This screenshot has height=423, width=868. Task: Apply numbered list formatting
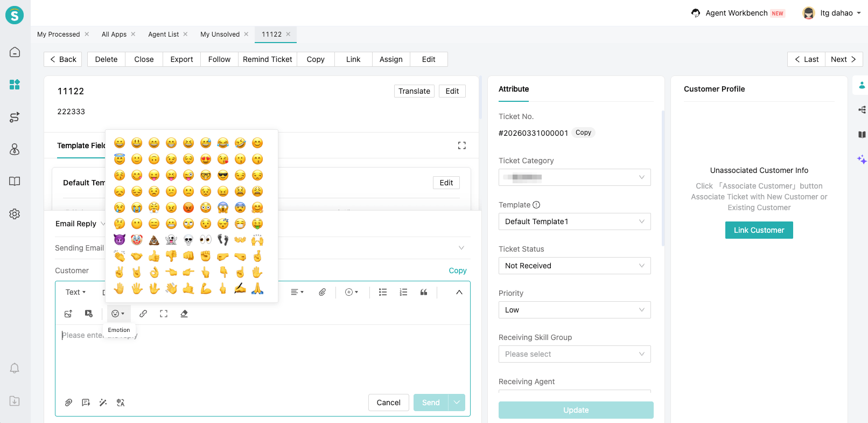coord(403,292)
